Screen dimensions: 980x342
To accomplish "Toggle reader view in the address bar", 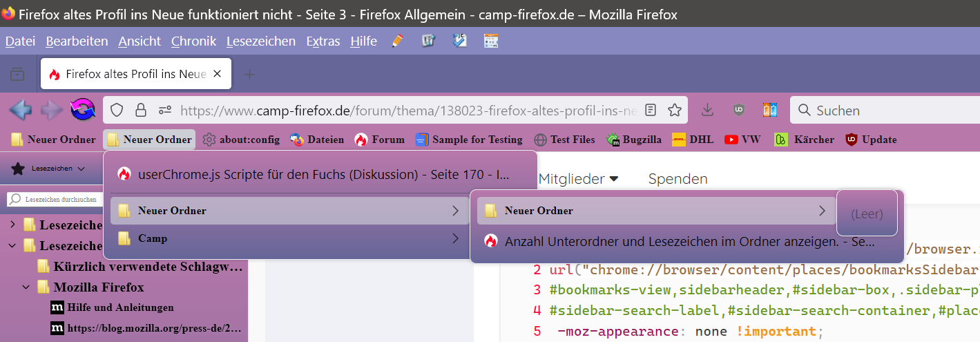I will pos(650,110).
